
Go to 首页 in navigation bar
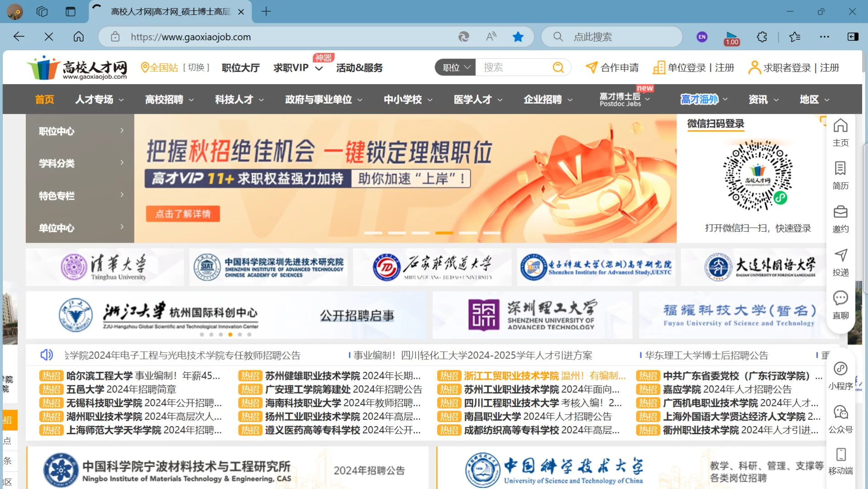click(44, 99)
